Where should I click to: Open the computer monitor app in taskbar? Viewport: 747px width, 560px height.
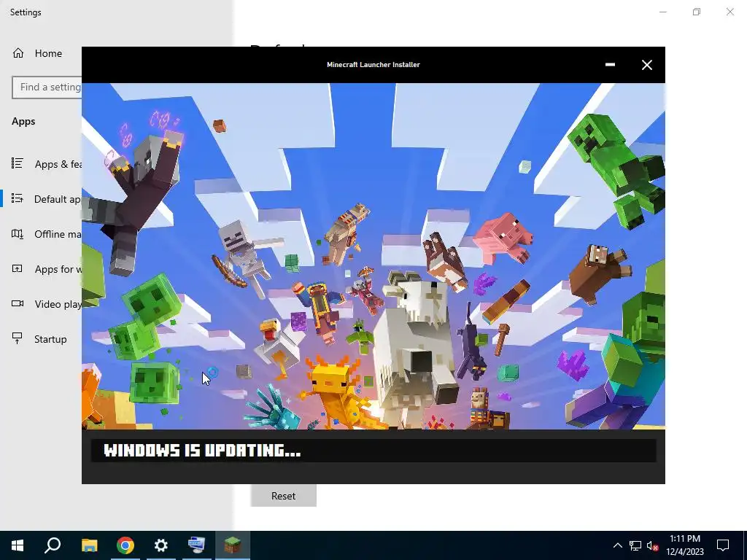(196, 545)
